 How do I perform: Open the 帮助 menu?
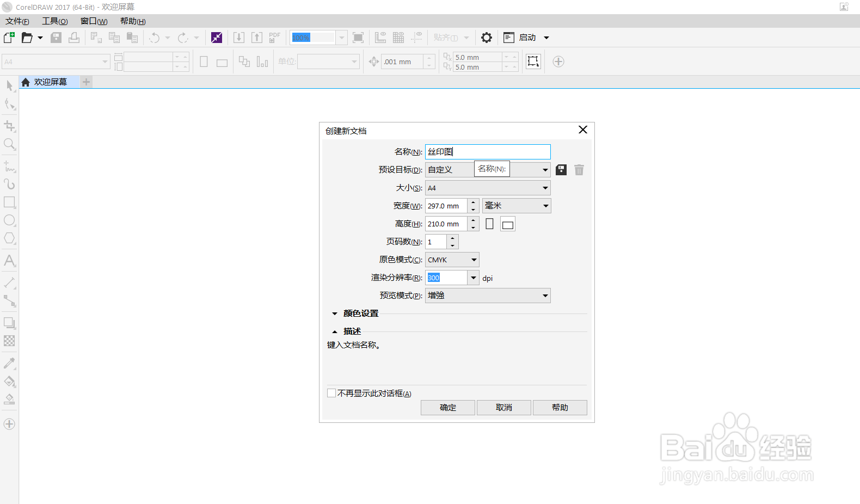[133, 21]
